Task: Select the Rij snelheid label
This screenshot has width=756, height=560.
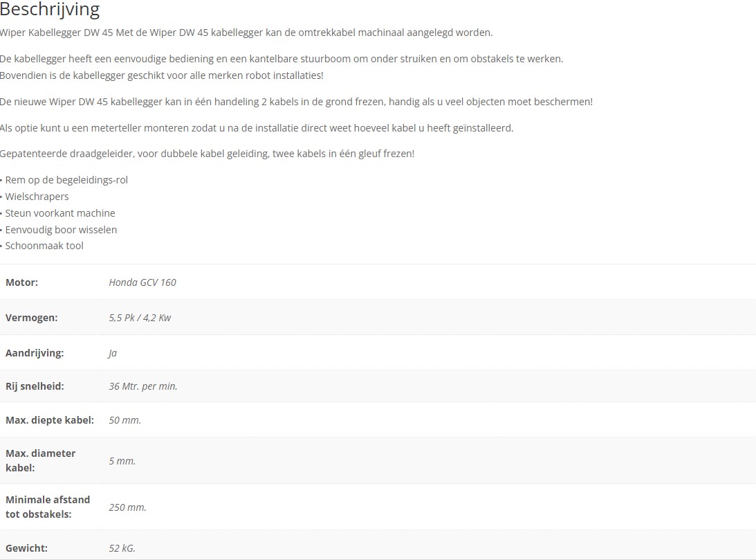Action: 35,386
